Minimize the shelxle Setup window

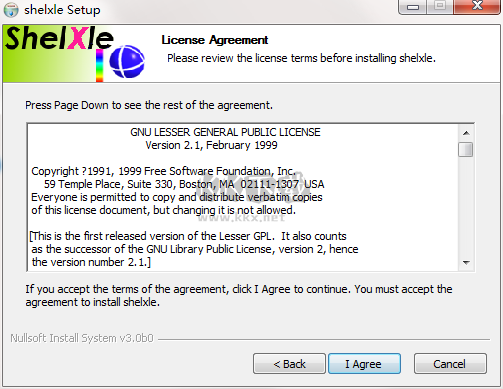tap(413, 7)
